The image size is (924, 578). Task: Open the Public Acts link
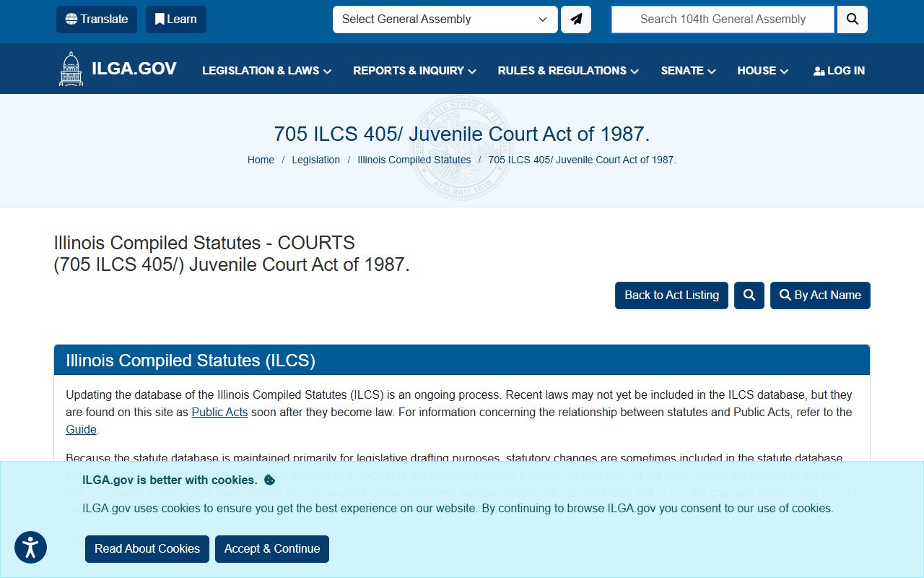[219, 413]
